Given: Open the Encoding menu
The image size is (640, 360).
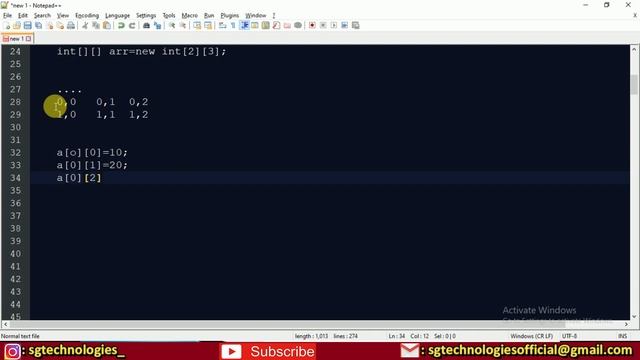Looking at the screenshot, I should point(87,16).
